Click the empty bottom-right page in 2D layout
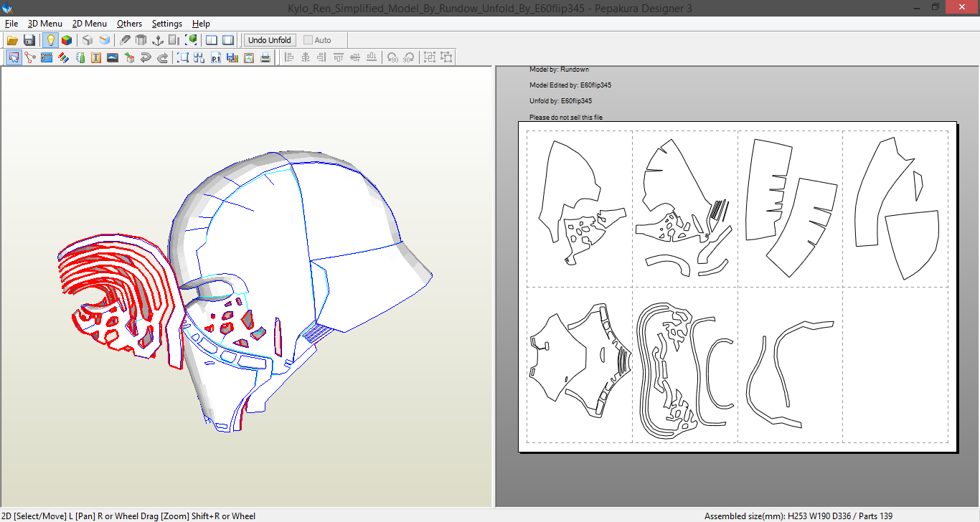The width and height of the screenshot is (980, 522). (895, 364)
